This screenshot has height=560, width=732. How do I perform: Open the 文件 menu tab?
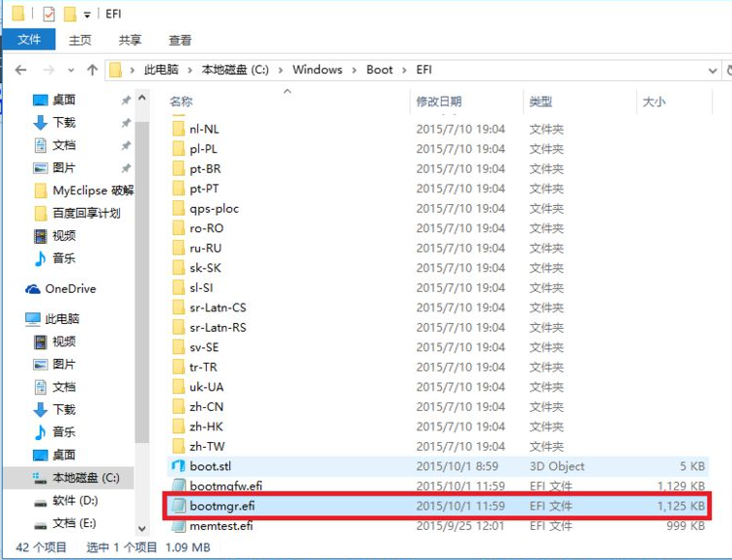29,40
